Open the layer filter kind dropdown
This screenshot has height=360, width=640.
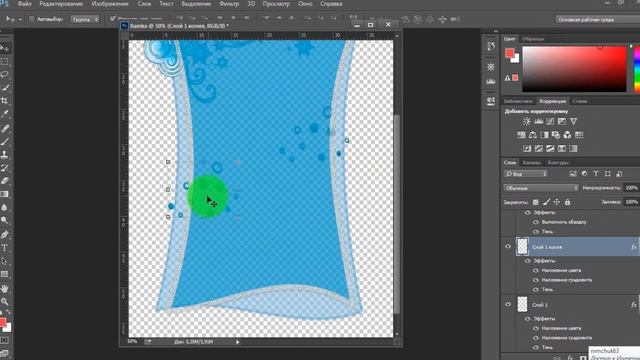tap(525, 174)
